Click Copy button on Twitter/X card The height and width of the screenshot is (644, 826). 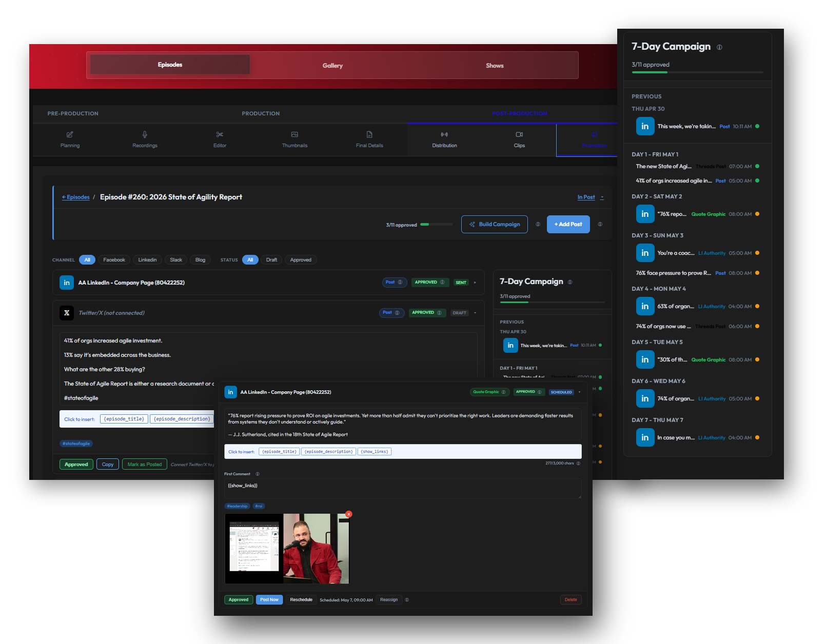tap(108, 465)
